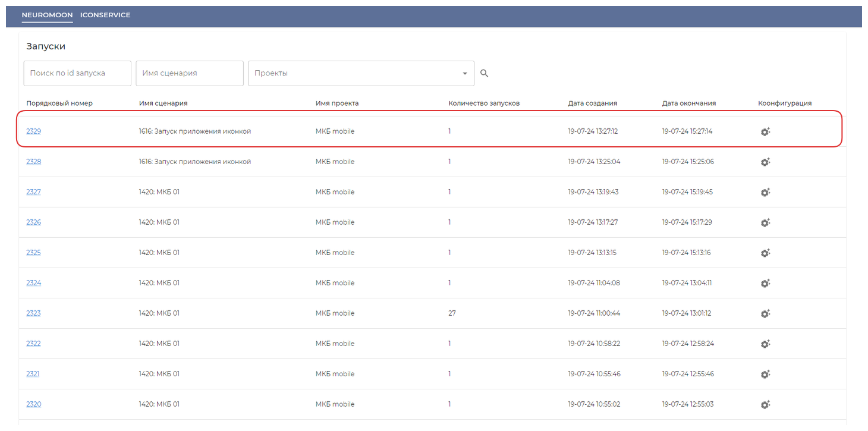Click launch count 27 in row 2323

tap(452, 313)
